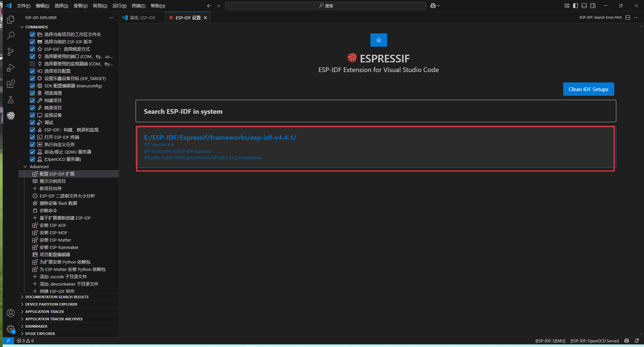
Task: Go forward with the navigation arrow
Action: point(218,6)
